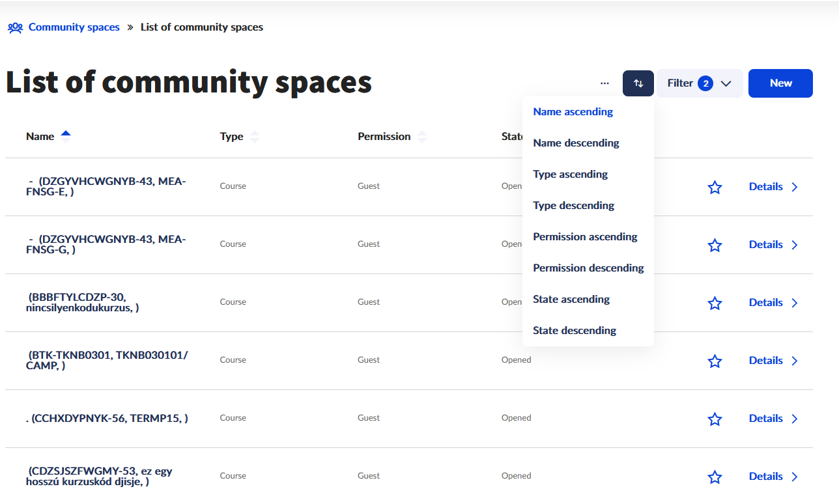Sort by the Permission column arrows
Viewport: 839px width, 504px height.
point(422,137)
